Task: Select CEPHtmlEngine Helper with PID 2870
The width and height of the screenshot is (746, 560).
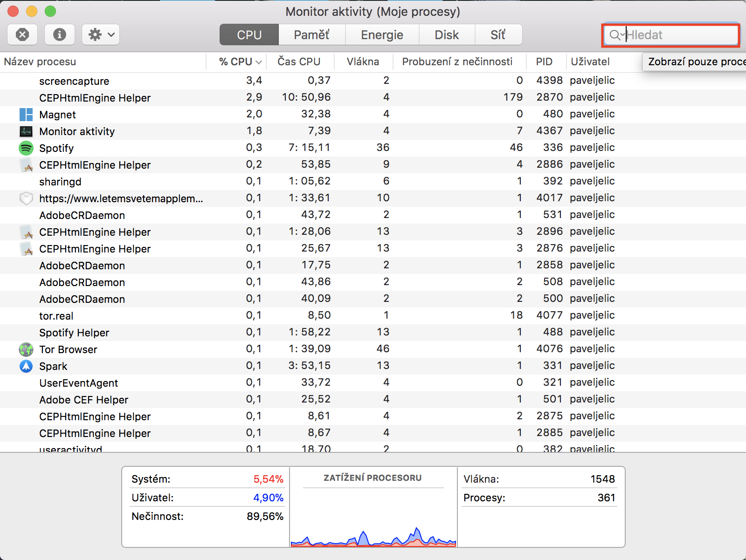Action: tap(373, 98)
